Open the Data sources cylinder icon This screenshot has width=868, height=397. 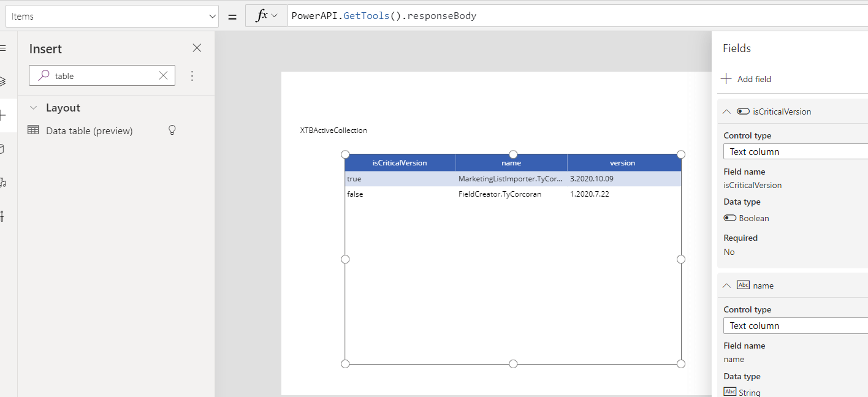pyautogui.click(x=3, y=149)
